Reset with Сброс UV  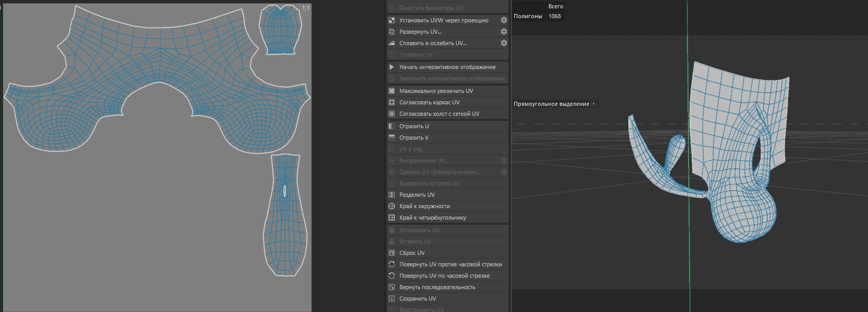click(447, 253)
